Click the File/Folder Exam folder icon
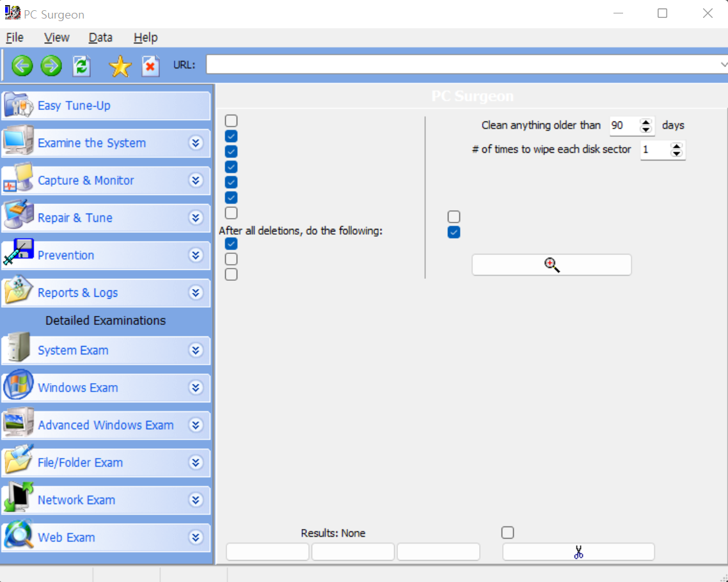Viewport: 728px width, 582px height. [18, 459]
